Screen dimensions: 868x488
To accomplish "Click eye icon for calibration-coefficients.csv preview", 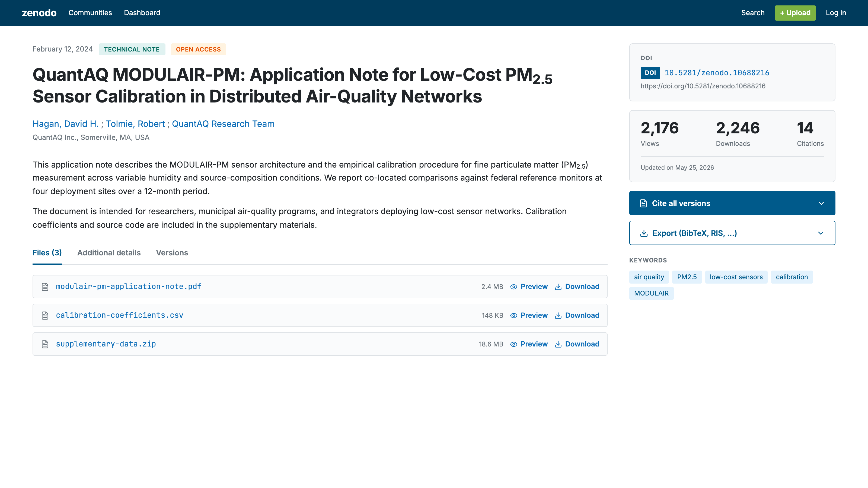I will tap(513, 316).
